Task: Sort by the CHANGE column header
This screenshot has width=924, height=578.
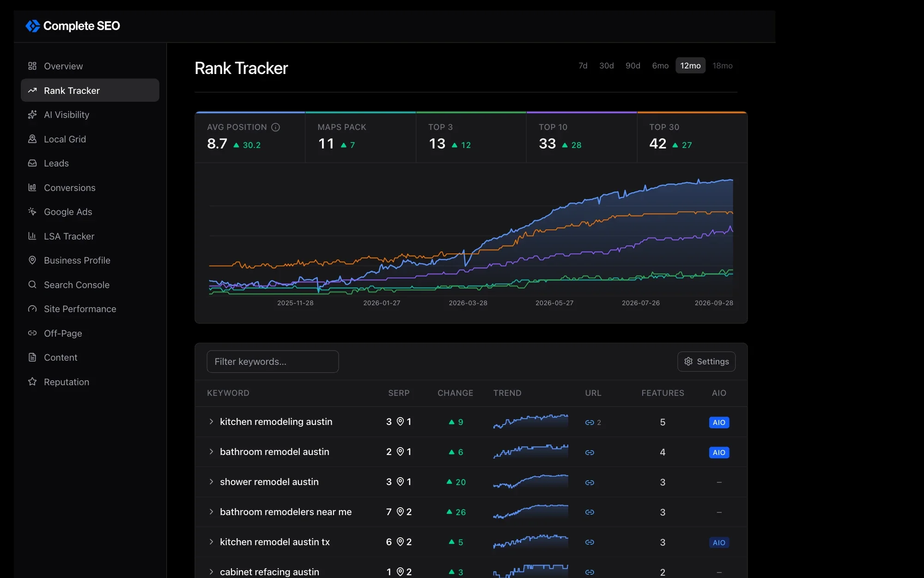Action: coord(456,393)
